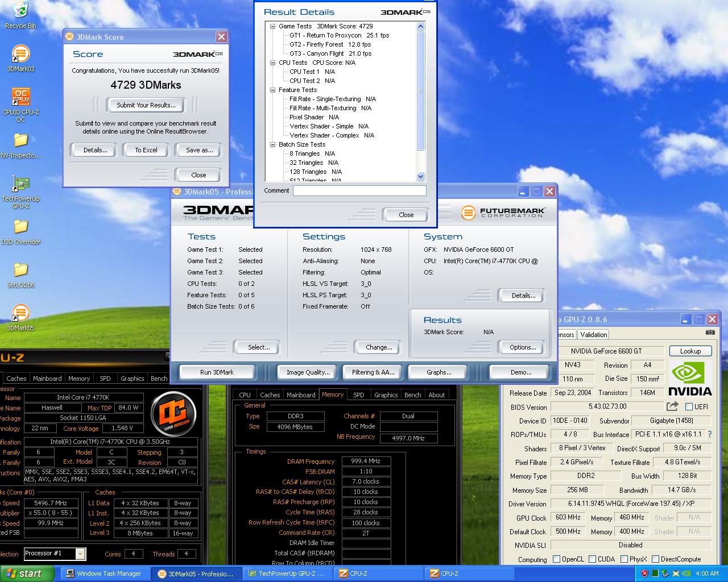Switch to TechPowerUp GPU-Z taskbar item

(x=287, y=573)
